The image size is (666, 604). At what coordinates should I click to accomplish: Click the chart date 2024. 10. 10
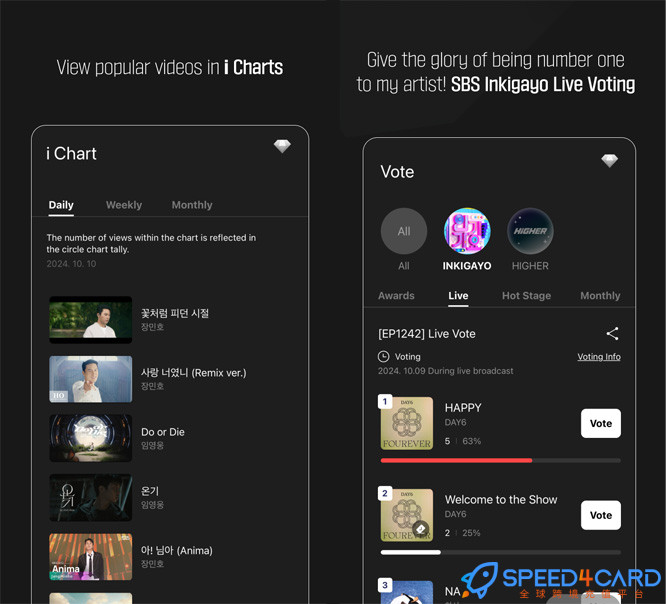point(71,264)
